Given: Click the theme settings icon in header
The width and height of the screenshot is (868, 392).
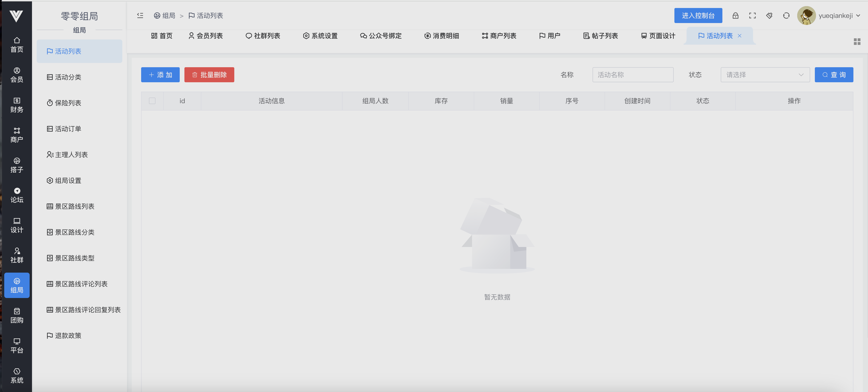Looking at the screenshot, I should click(769, 16).
